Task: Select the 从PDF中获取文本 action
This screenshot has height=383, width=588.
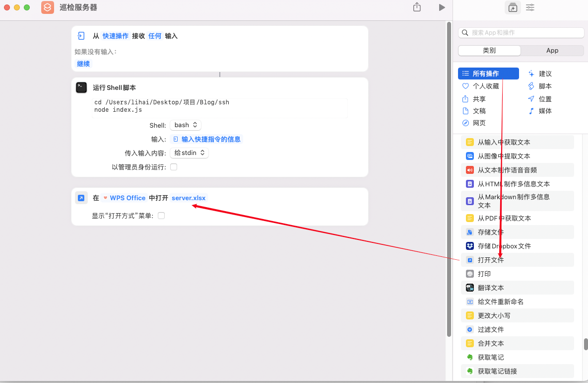Action: 517,218
